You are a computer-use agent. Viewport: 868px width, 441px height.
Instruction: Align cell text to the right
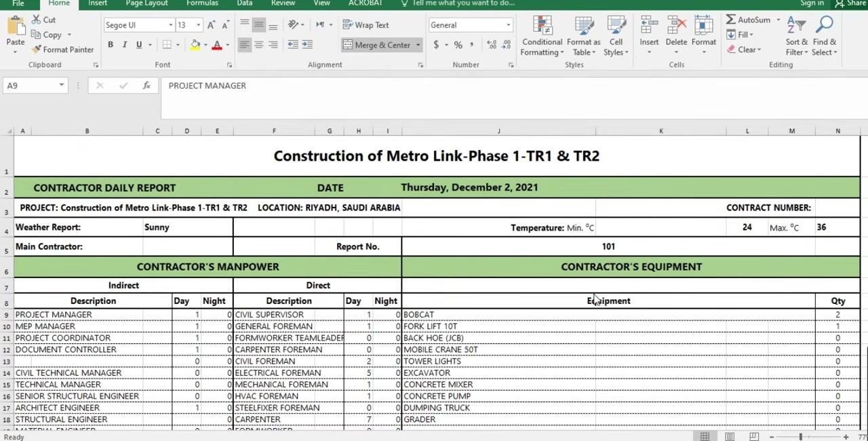(x=273, y=45)
